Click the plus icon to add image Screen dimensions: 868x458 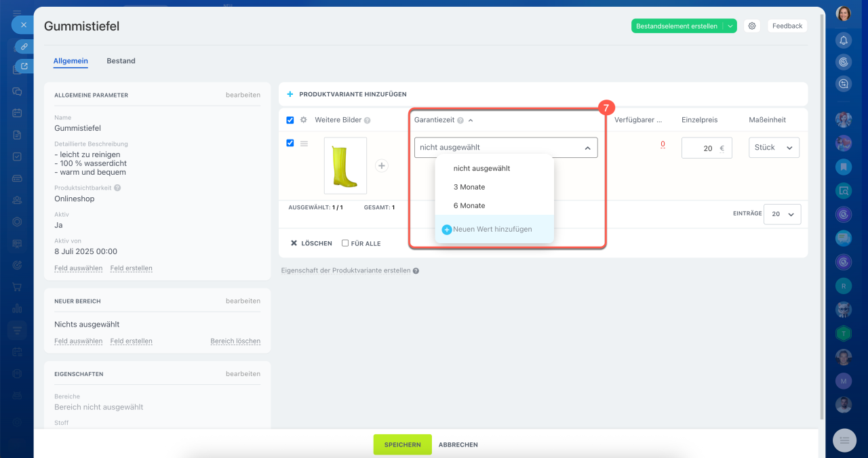(x=382, y=165)
